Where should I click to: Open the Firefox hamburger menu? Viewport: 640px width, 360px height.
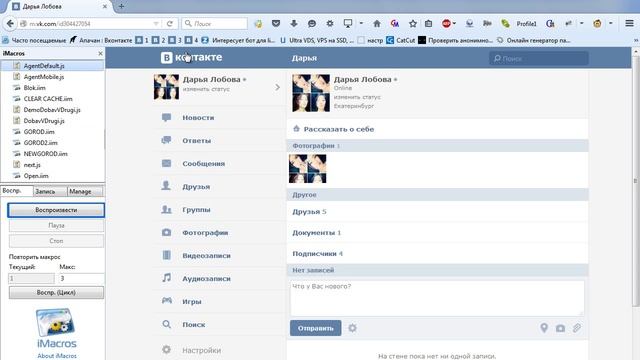tap(629, 23)
